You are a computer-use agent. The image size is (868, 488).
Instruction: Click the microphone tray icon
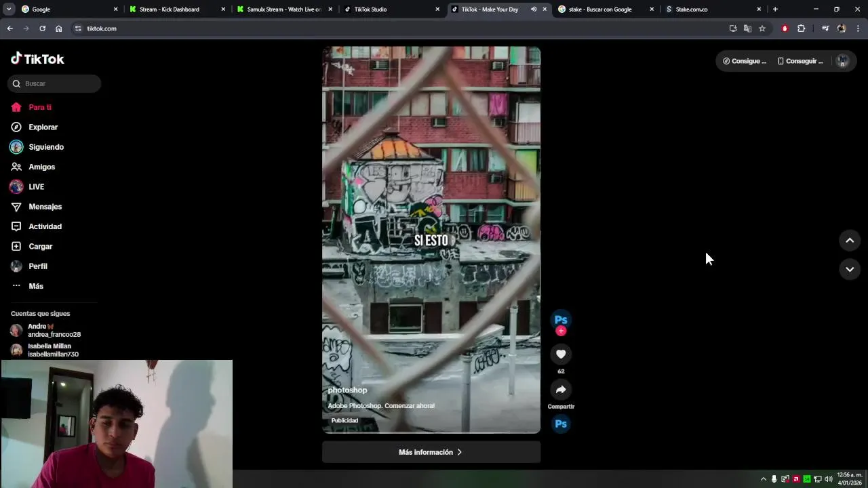pyautogui.click(x=774, y=479)
